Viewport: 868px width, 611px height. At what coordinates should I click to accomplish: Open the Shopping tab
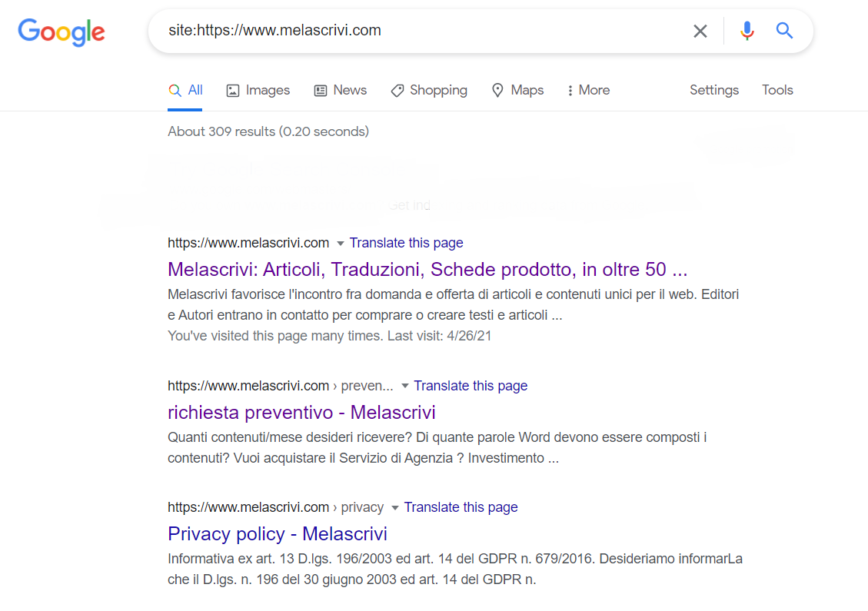point(429,90)
